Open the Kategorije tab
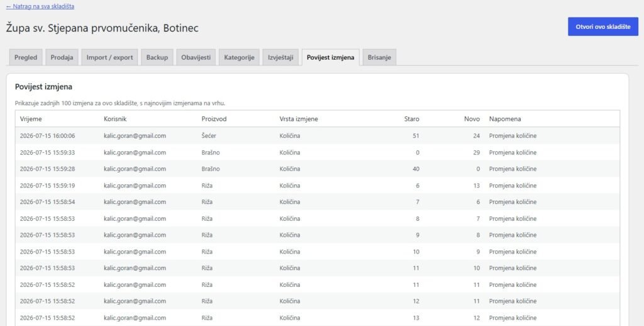Image resolution: width=644 pixels, height=326 pixels. click(239, 57)
